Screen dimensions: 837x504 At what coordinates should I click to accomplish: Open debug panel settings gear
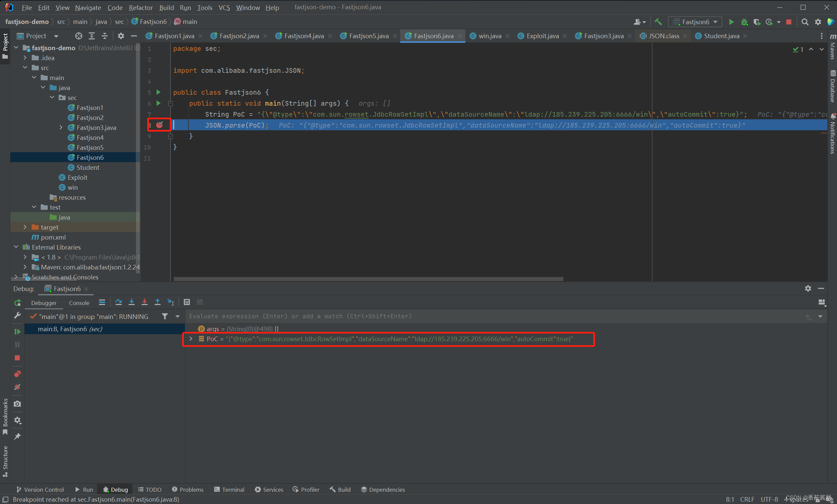pos(808,288)
